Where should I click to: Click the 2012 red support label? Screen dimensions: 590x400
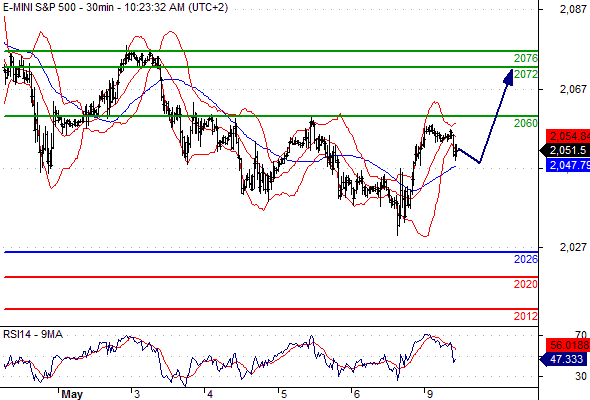click(526, 316)
